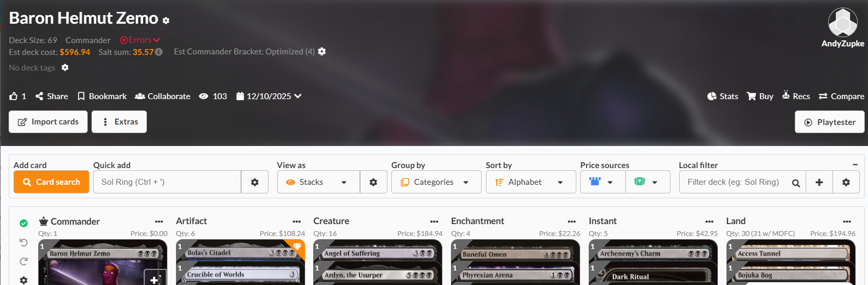Launch the Playtester

pyautogui.click(x=830, y=122)
